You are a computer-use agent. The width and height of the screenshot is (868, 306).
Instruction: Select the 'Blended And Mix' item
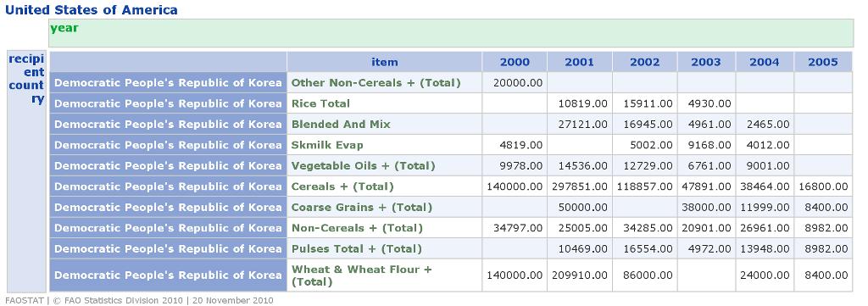(341, 124)
